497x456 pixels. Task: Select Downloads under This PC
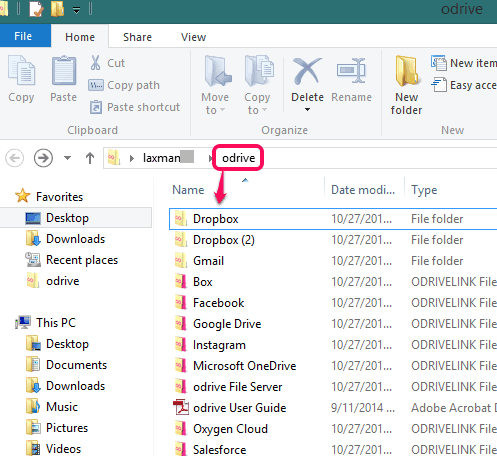point(76,386)
